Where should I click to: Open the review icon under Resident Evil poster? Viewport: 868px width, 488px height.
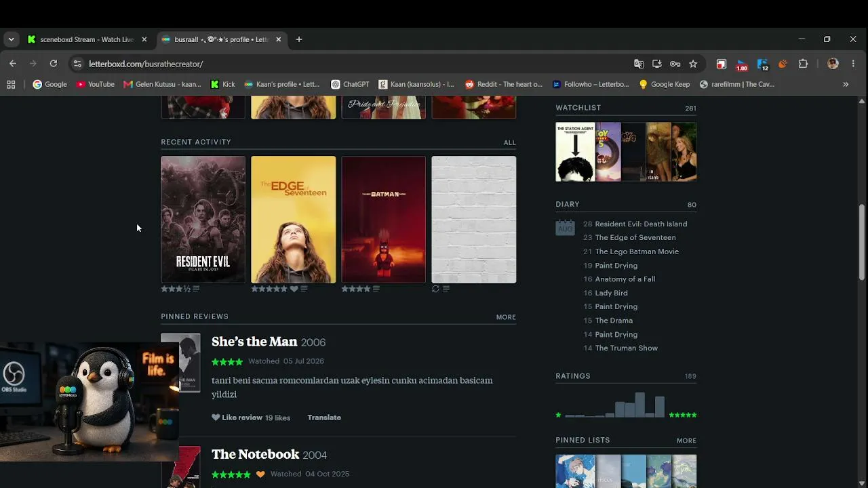(x=196, y=289)
